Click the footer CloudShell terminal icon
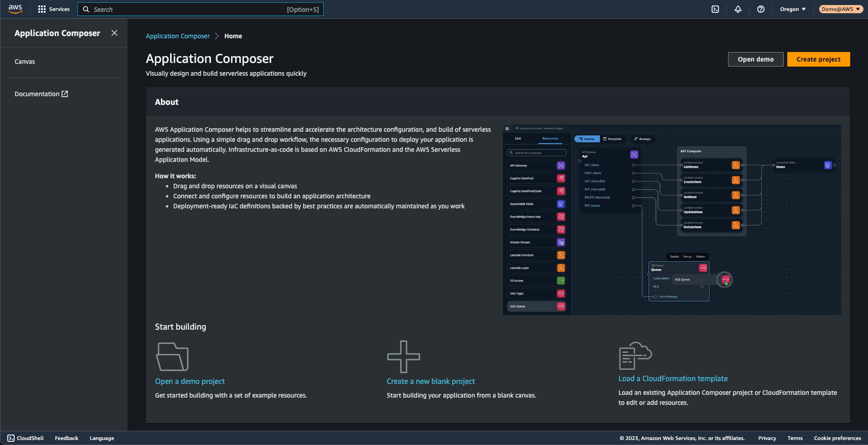This screenshot has width=868, height=445. (11, 438)
